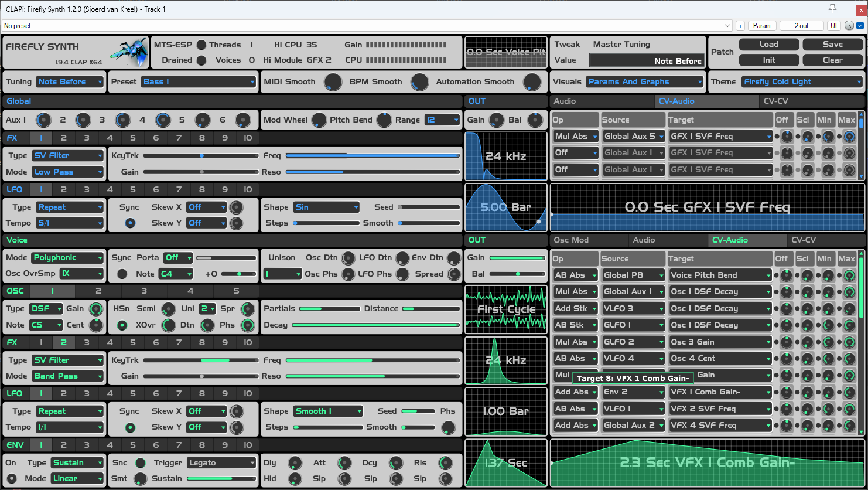The width and height of the screenshot is (868, 490).
Task: Click the Patch Save button
Action: point(833,45)
